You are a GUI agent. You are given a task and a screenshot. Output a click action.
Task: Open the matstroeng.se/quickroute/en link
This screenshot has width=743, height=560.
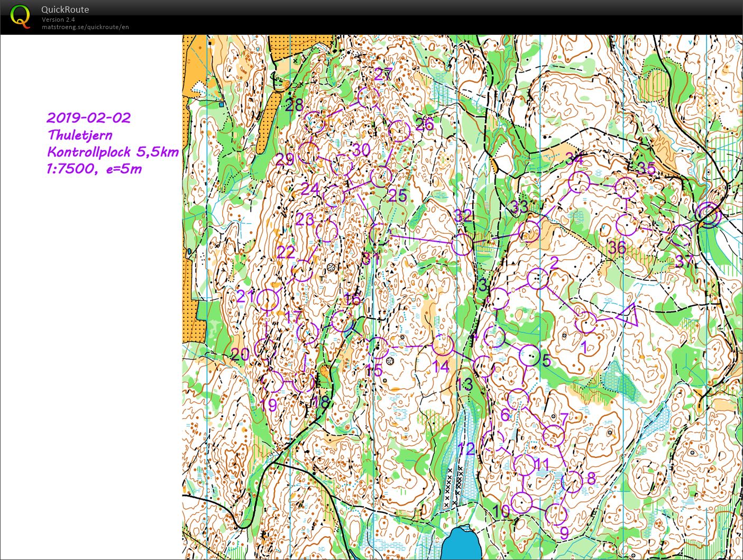pyautogui.click(x=85, y=27)
